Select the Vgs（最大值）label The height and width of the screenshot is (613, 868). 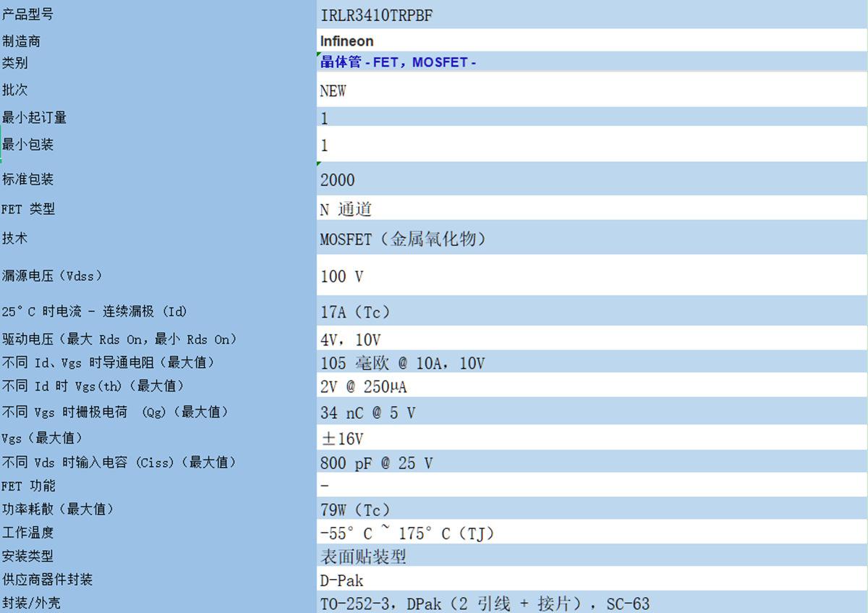[x=42, y=438]
